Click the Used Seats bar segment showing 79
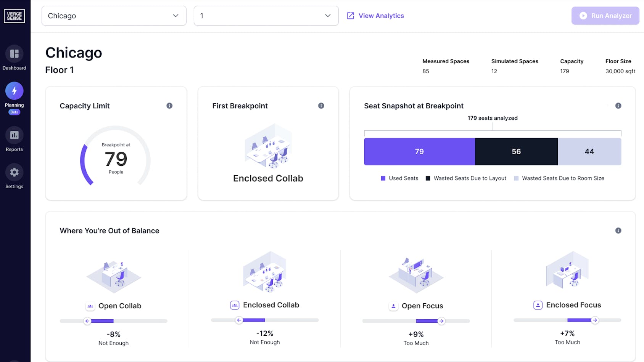 click(x=419, y=152)
